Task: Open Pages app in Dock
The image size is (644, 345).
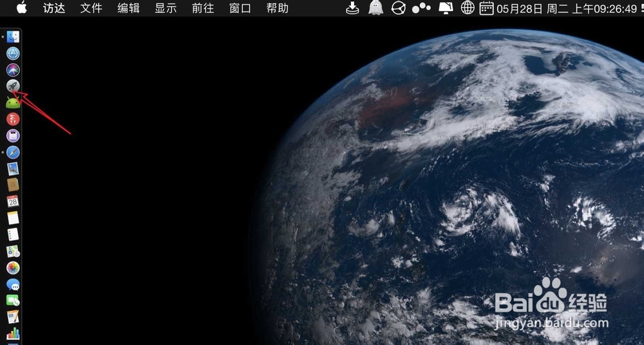Action: point(13,317)
